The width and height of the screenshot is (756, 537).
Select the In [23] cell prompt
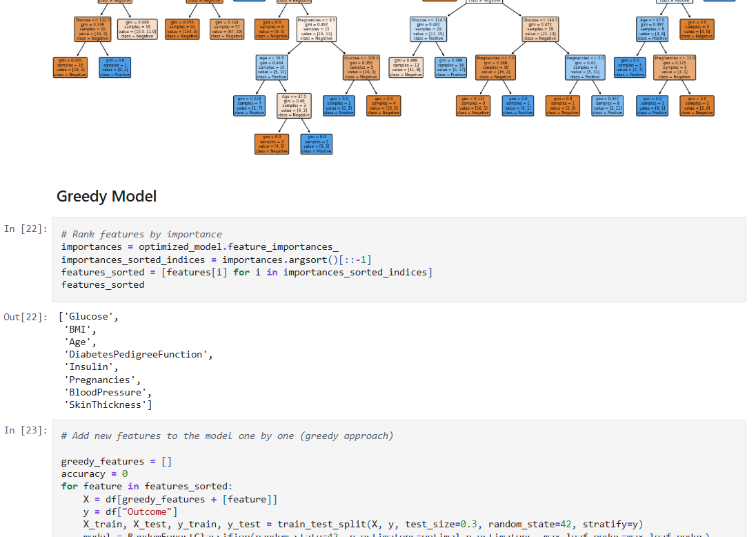[26, 430]
